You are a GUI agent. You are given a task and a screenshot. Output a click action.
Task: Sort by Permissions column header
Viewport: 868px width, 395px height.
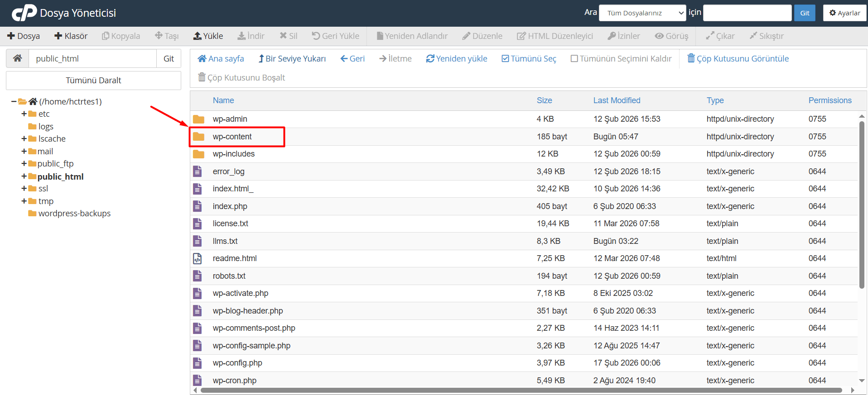pyautogui.click(x=830, y=100)
